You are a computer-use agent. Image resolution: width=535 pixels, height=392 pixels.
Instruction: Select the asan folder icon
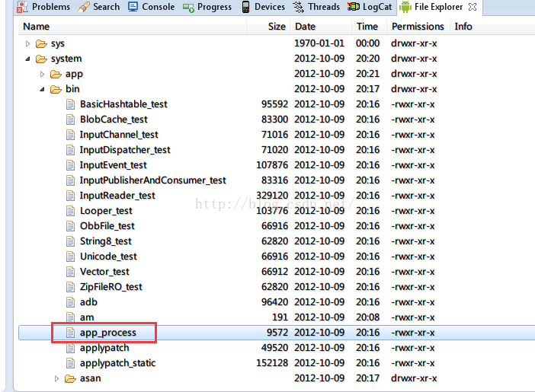point(70,378)
